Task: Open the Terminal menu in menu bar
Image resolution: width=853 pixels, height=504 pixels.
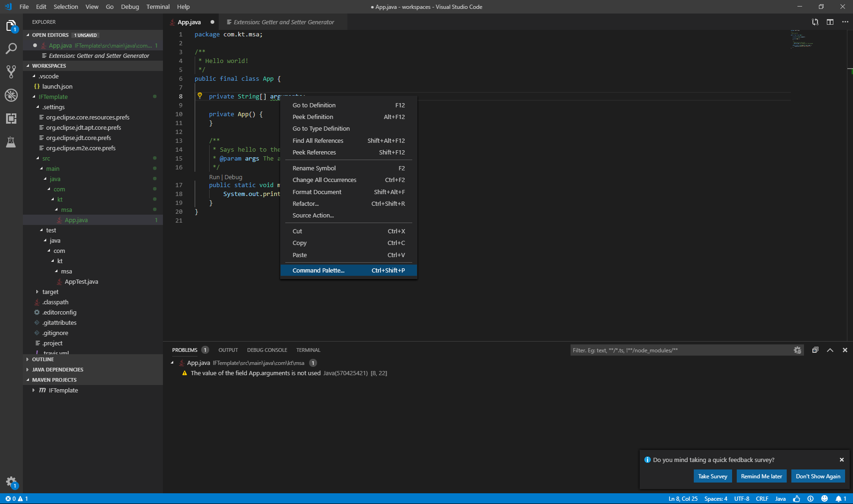Action: (158, 7)
